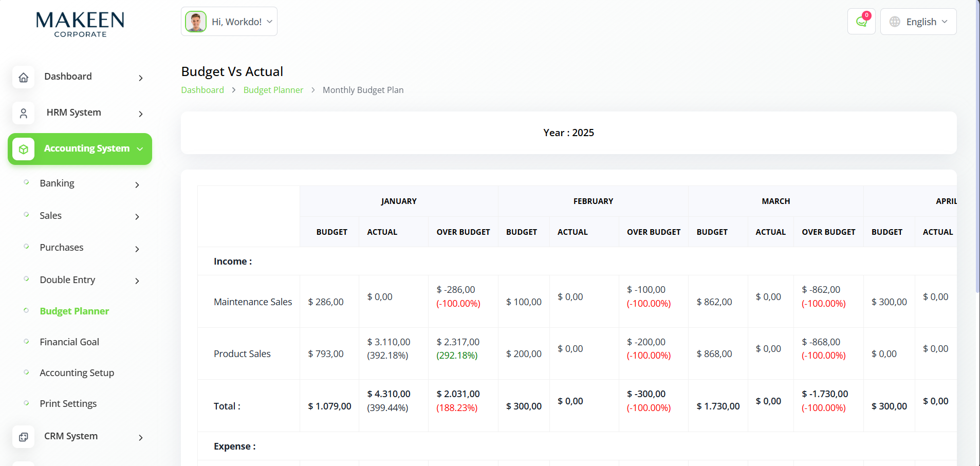Expand the Purchases submenu chevron
Viewport: 980px width, 466px height.
coord(137,249)
